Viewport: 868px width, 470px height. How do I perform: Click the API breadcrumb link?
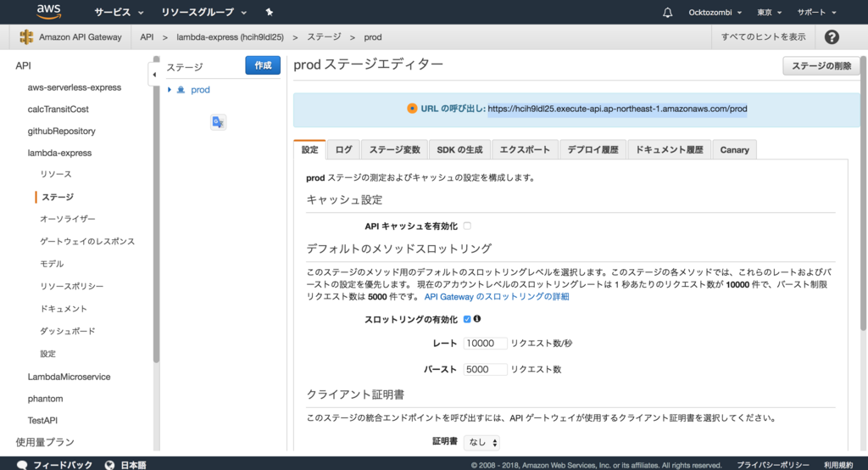click(147, 37)
